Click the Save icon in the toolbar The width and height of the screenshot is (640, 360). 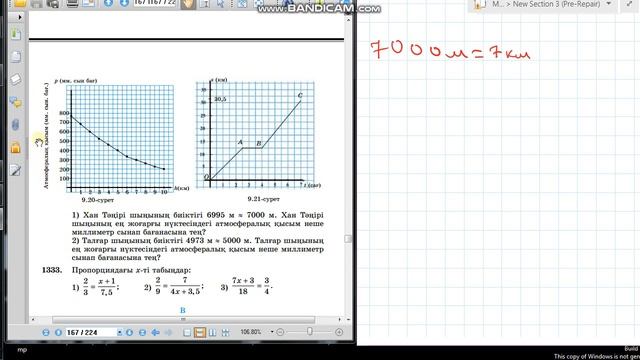[37, 4]
